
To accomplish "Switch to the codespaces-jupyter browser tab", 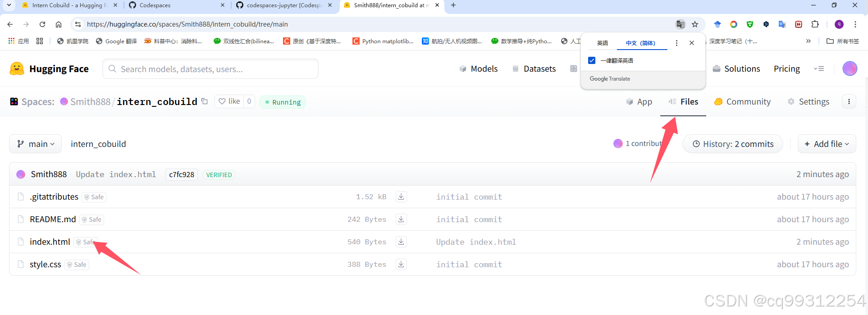I will [x=284, y=5].
